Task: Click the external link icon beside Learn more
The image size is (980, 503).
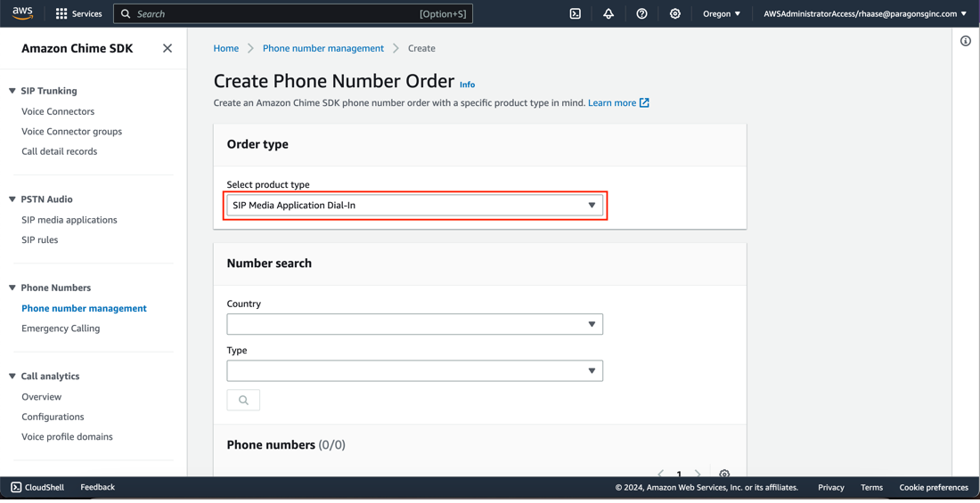Action: tap(644, 103)
